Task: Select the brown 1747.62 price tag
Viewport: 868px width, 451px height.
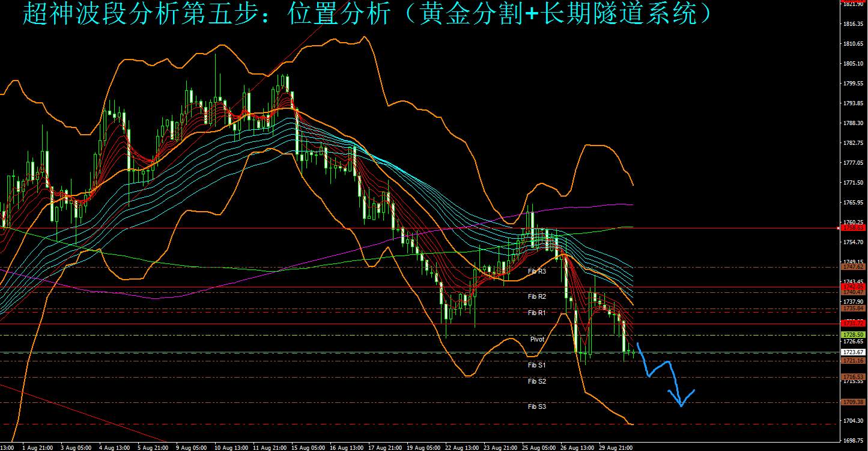Action: pyautogui.click(x=854, y=266)
